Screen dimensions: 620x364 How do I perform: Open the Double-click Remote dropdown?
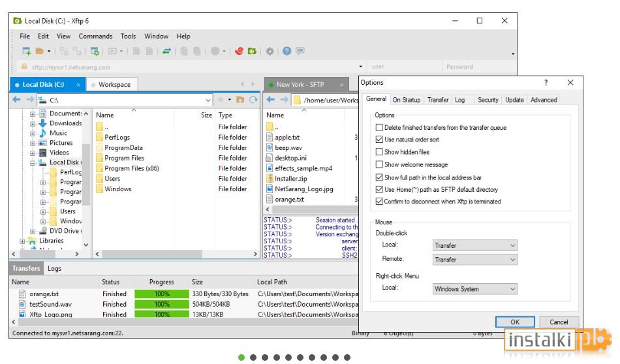(475, 260)
